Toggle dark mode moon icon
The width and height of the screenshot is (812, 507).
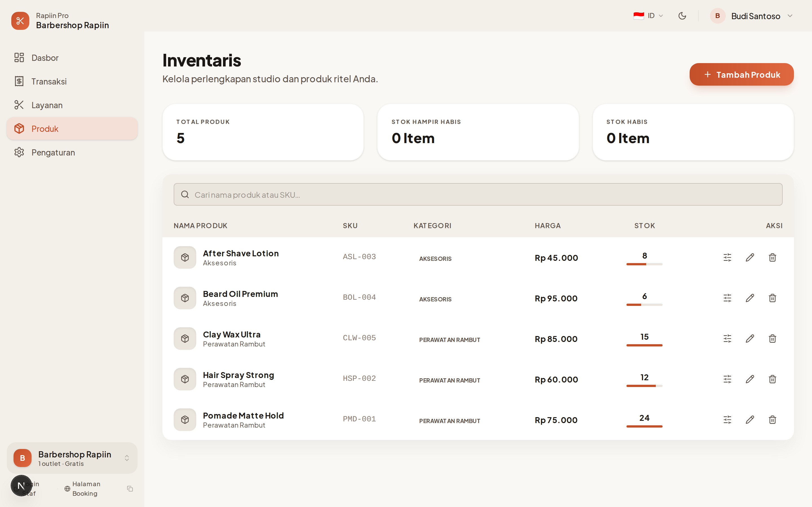[x=682, y=16]
